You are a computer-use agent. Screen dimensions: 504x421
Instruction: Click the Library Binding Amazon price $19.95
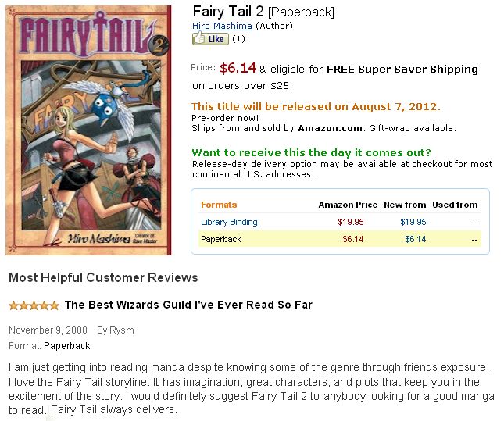[x=351, y=222]
